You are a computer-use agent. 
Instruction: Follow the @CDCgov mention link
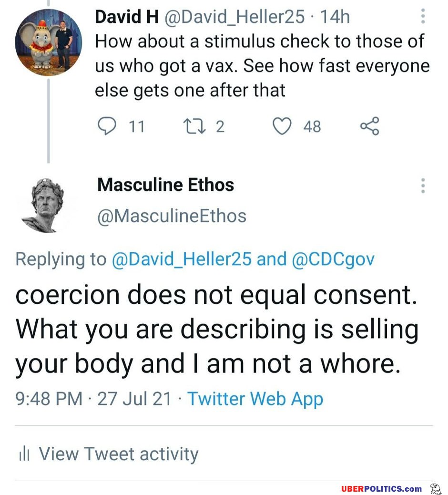click(333, 259)
